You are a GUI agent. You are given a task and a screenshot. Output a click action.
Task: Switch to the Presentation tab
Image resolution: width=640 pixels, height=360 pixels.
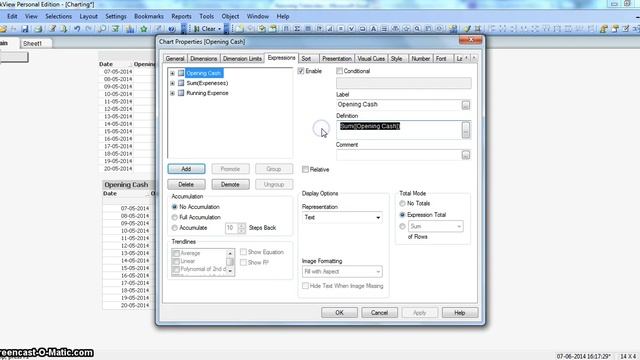coord(337,59)
